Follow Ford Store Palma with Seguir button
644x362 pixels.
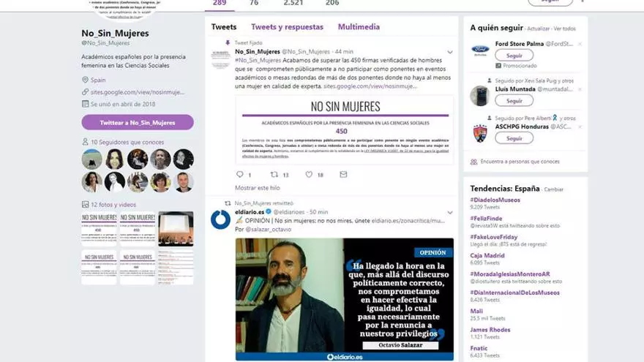[514, 56]
